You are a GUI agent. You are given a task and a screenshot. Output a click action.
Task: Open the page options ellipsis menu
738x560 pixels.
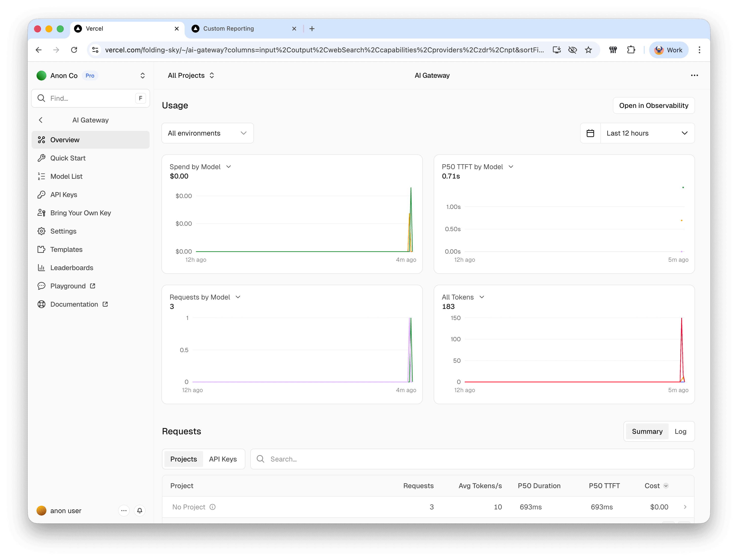click(694, 75)
